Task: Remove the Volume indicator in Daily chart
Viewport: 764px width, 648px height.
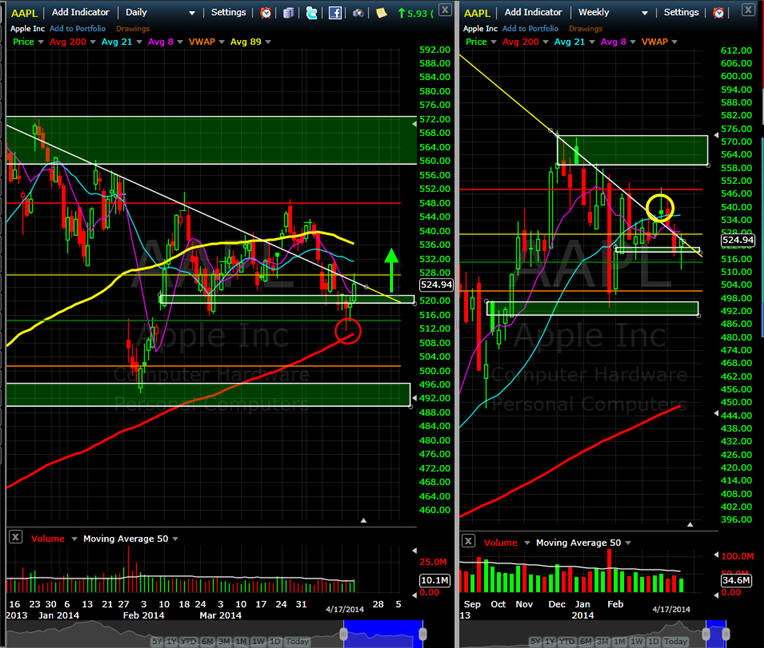Action: tap(16, 537)
